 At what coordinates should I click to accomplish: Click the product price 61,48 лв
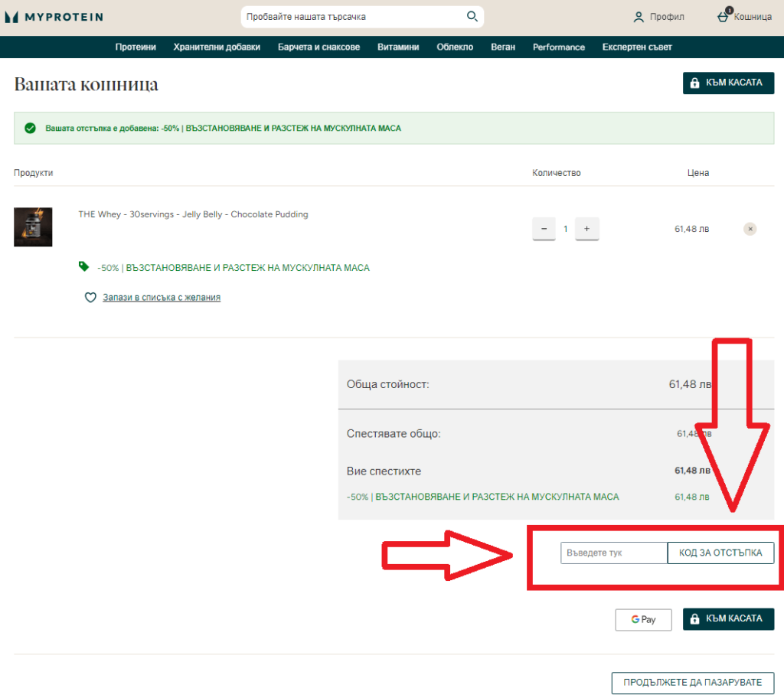692,229
